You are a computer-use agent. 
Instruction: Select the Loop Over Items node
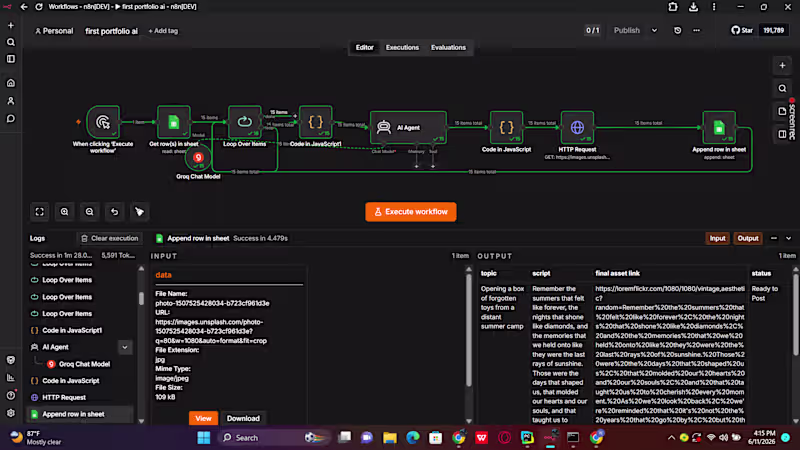(x=244, y=122)
